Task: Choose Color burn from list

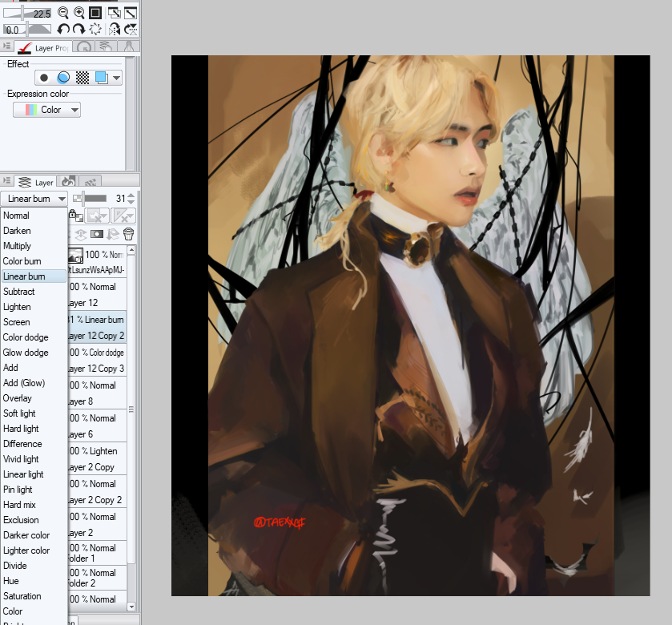Action: tap(34, 261)
